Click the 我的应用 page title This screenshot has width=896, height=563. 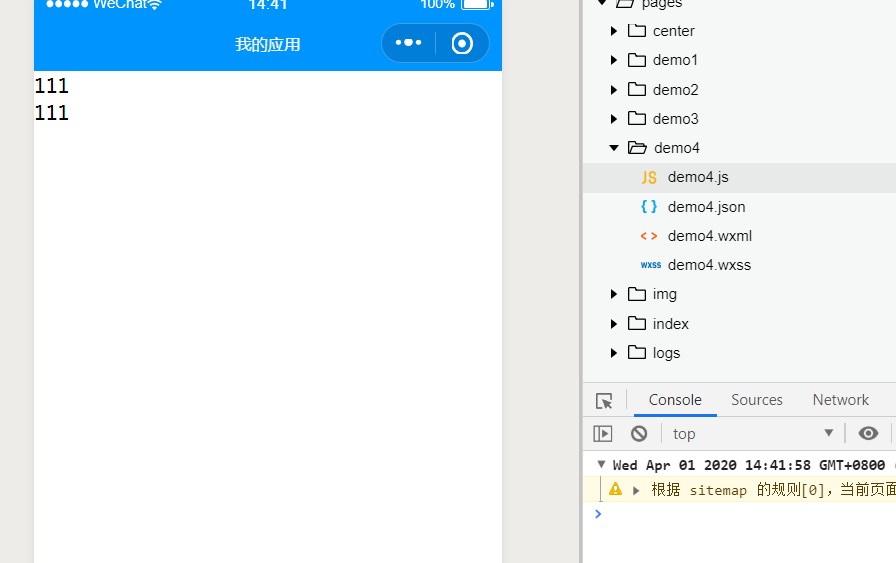pyautogui.click(x=267, y=45)
